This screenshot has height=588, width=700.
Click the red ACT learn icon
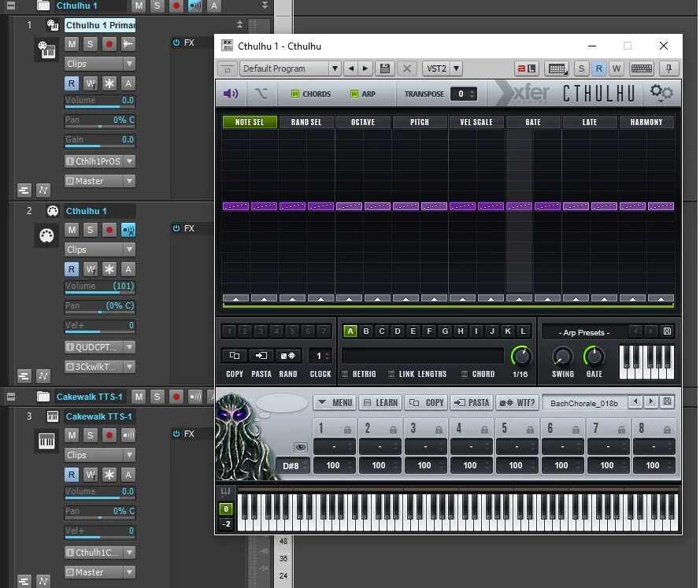[x=527, y=68]
